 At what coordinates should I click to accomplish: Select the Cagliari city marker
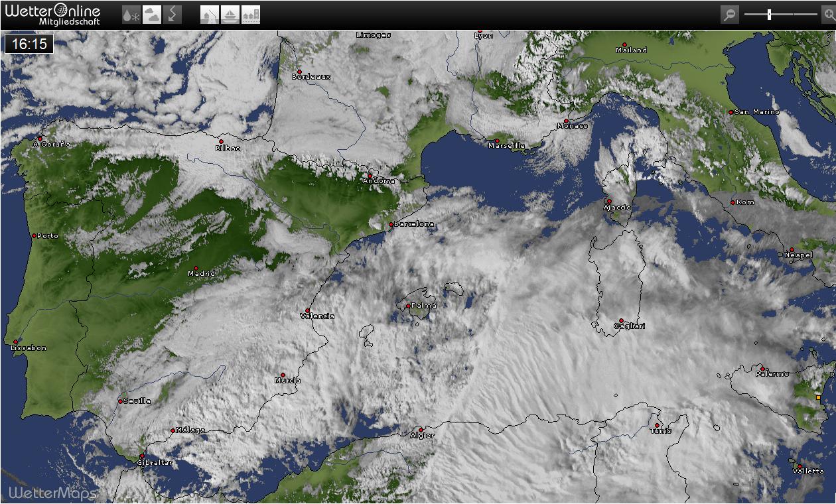621,320
